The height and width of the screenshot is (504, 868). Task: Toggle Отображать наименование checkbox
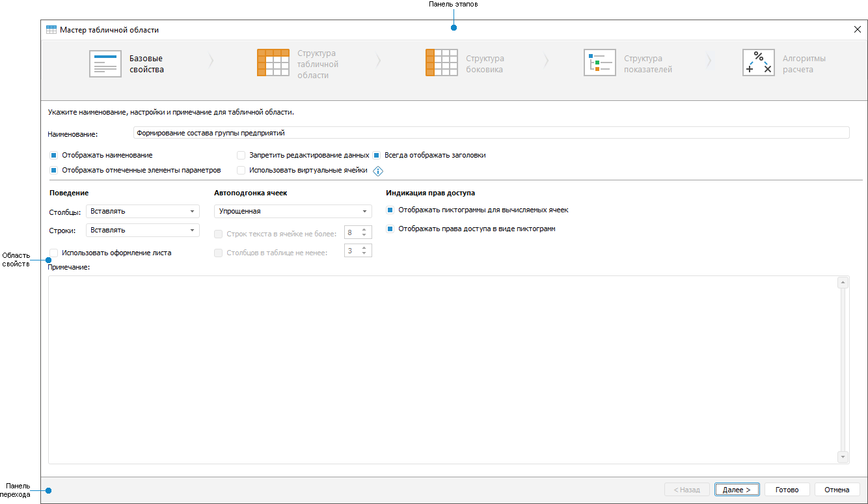tap(54, 156)
